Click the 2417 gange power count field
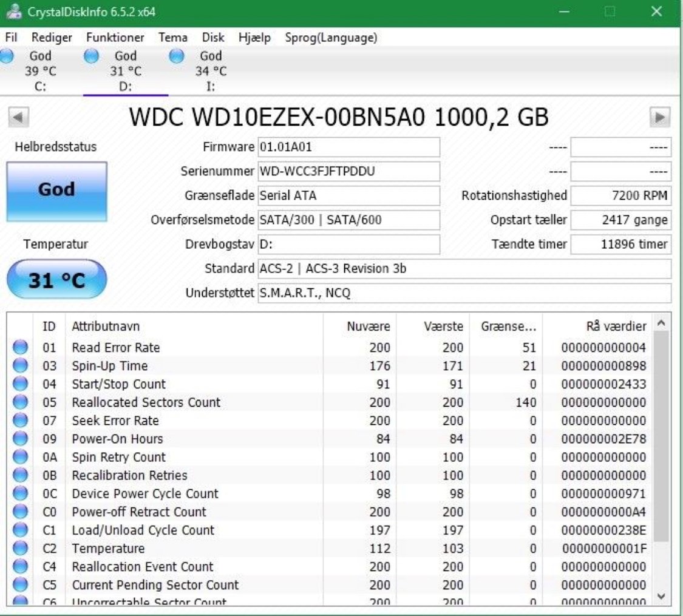 point(620,220)
